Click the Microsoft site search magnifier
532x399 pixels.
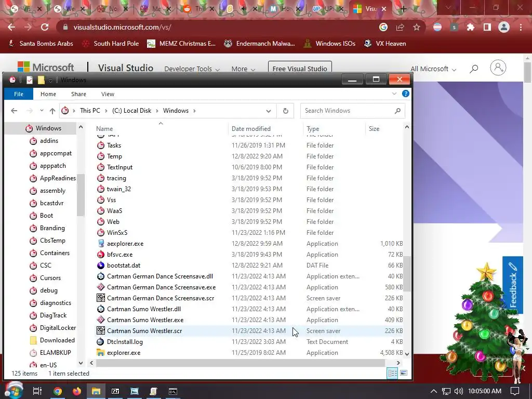coord(474,69)
